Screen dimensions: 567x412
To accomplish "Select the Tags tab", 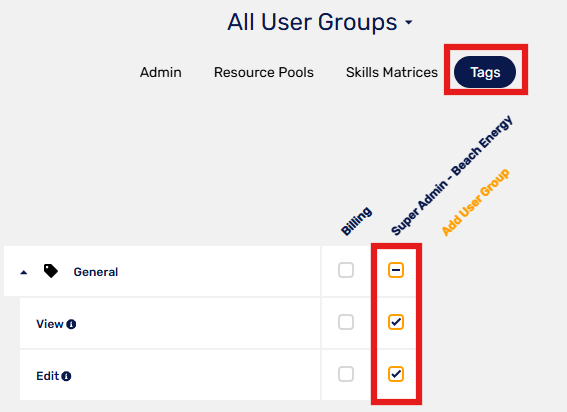I will click(x=485, y=72).
